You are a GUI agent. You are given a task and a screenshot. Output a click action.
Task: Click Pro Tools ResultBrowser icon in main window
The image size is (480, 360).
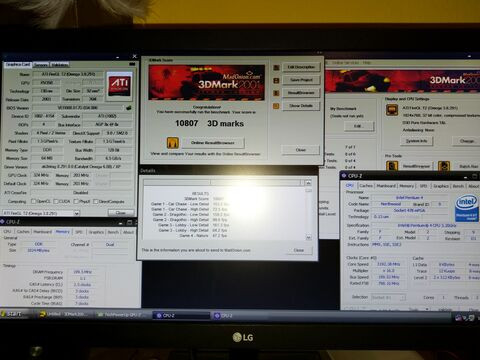392,166
